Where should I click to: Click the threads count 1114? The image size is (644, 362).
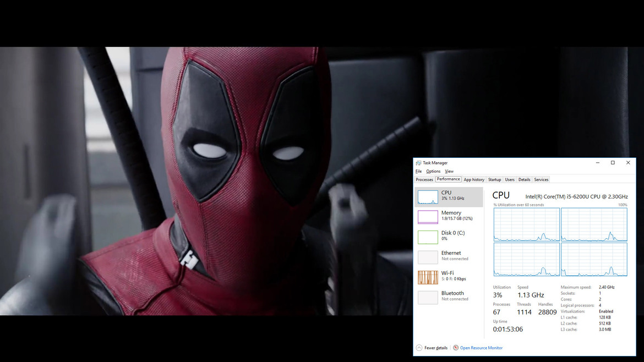(524, 312)
